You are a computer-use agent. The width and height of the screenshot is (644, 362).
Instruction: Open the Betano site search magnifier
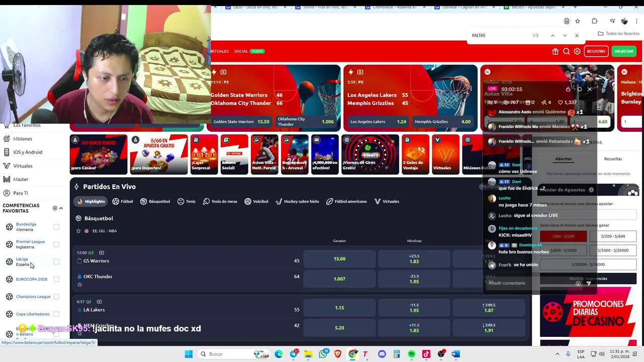click(x=567, y=51)
